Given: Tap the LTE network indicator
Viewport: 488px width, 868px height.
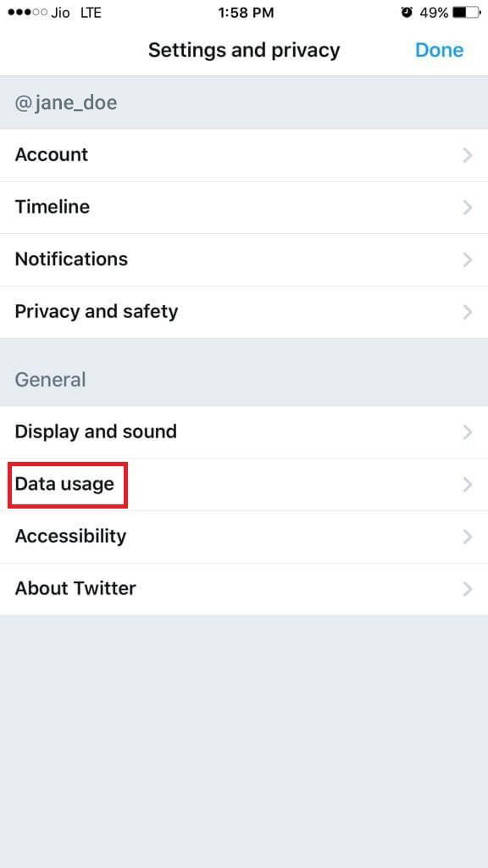Looking at the screenshot, I should pos(90,13).
